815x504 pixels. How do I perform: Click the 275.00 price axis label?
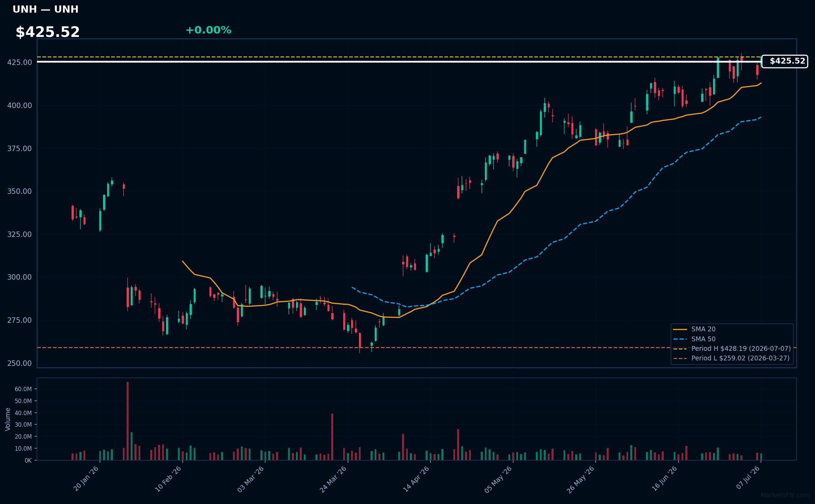(20, 320)
